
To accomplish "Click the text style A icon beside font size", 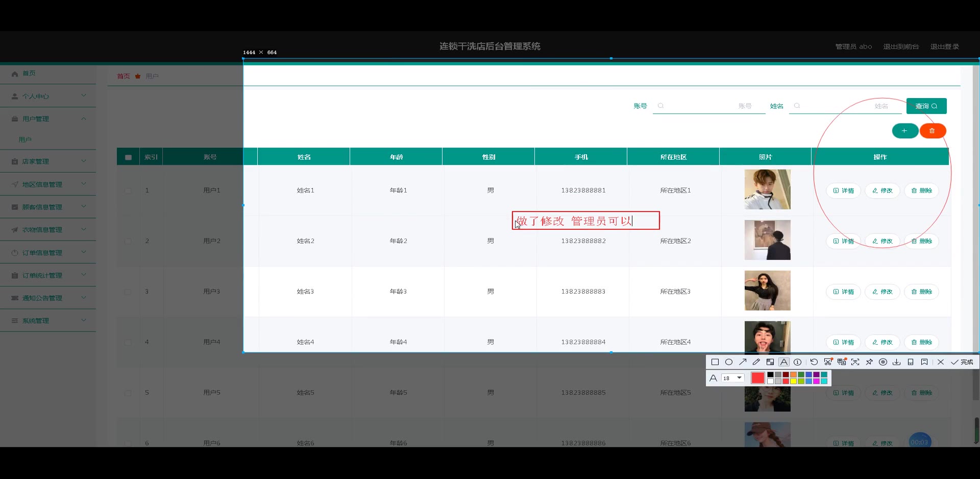I will click(714, 378).
